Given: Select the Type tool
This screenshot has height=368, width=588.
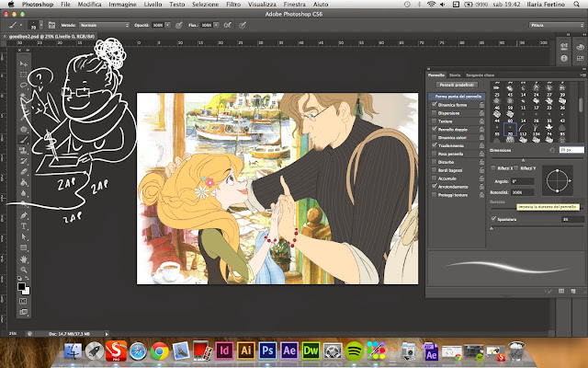Looking at the screenshot, I should click(24, 226).
